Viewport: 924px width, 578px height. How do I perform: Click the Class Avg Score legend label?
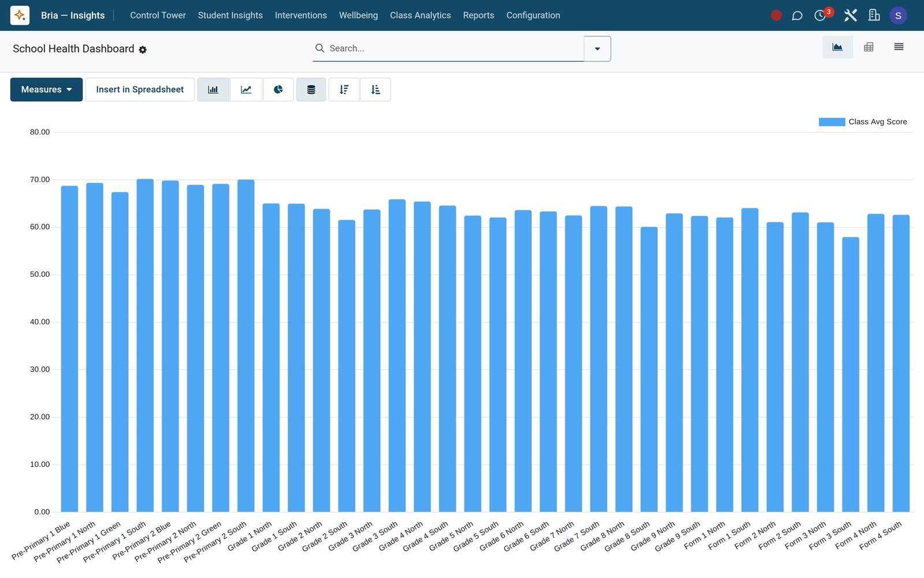pyautogui.click(x=878, y=122)
